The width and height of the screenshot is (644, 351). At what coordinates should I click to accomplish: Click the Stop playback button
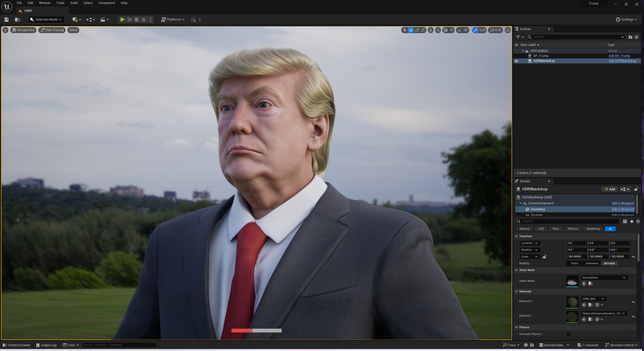pos(137,20)
